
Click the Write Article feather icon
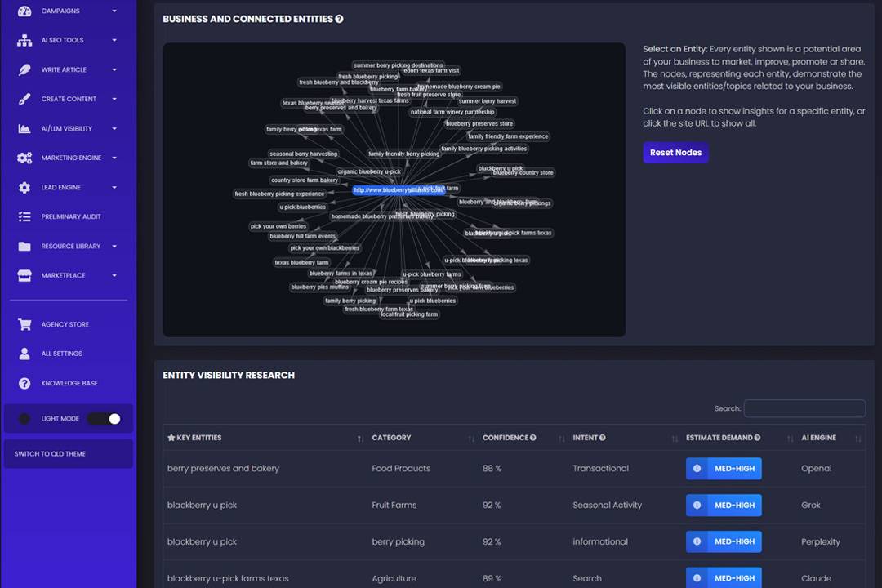(x=24, y=69)
